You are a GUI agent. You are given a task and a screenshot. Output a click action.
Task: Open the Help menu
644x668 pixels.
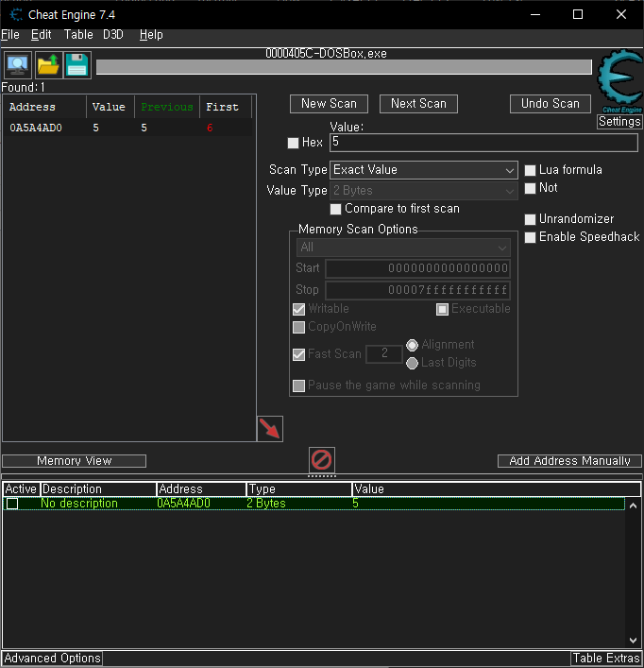(x=151, y=35)
